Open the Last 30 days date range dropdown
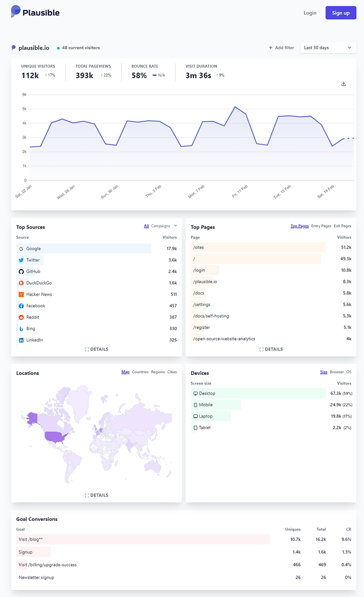 pos(328,48)
